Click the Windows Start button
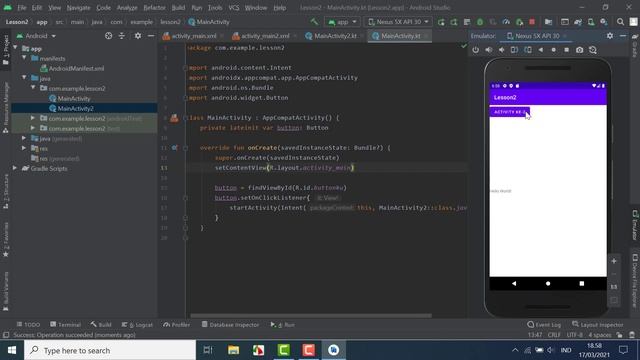 pos(12,350)
